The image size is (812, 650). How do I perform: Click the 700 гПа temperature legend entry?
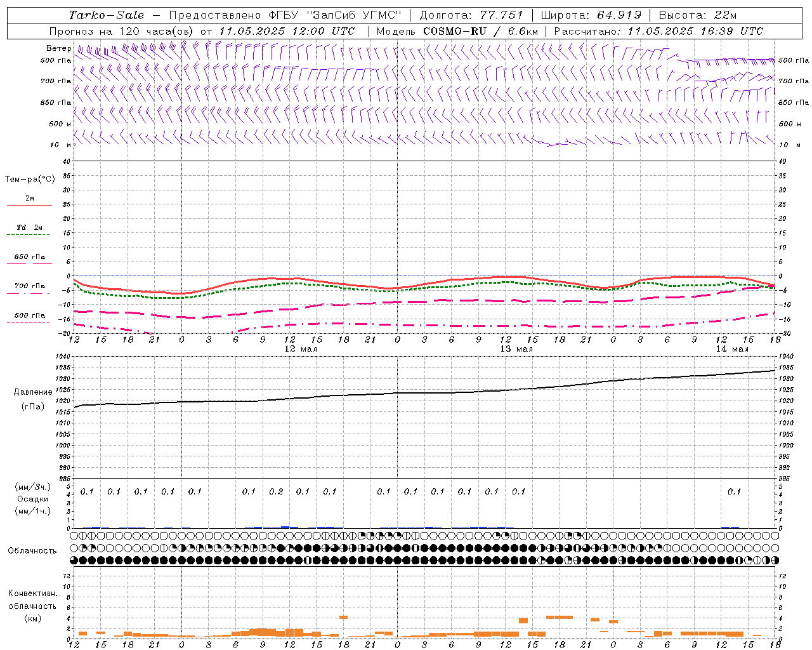pyautogui.click(x=29, y=286)
